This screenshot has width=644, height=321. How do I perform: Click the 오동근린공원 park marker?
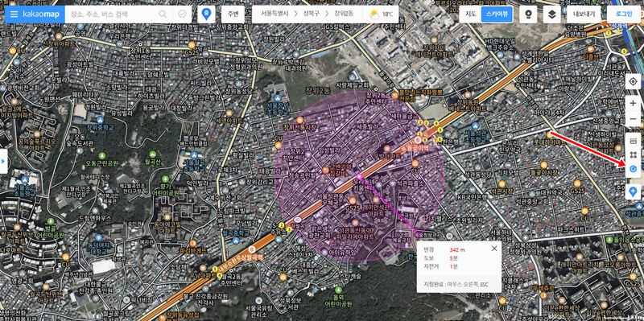(x=101, y=155)
